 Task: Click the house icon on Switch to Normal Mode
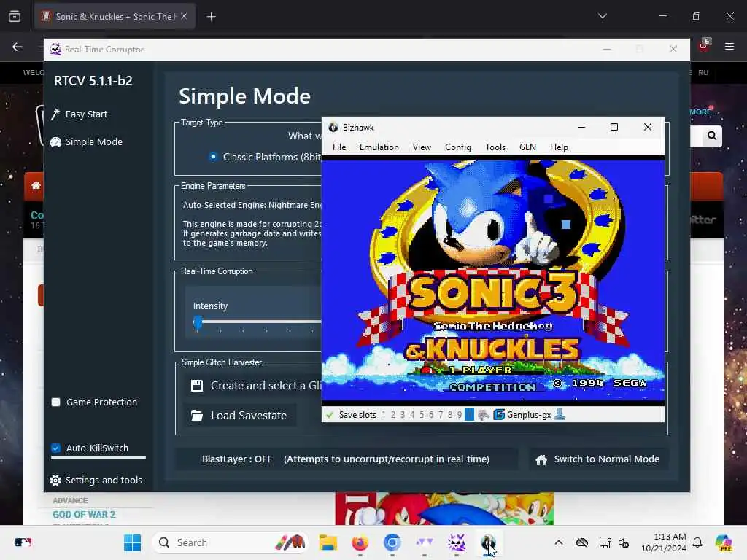click(541, 459)
